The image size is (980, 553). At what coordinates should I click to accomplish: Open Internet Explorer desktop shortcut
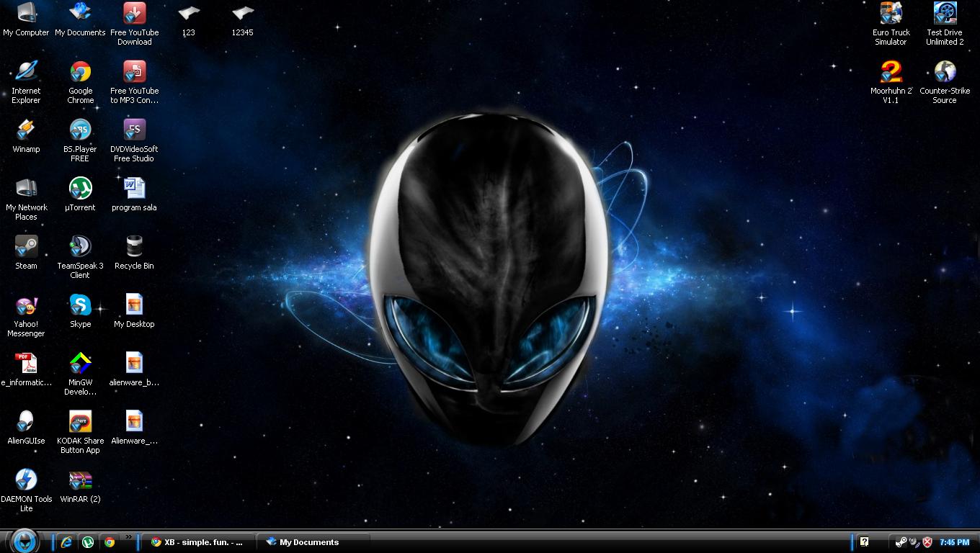(x=26, y=82)
